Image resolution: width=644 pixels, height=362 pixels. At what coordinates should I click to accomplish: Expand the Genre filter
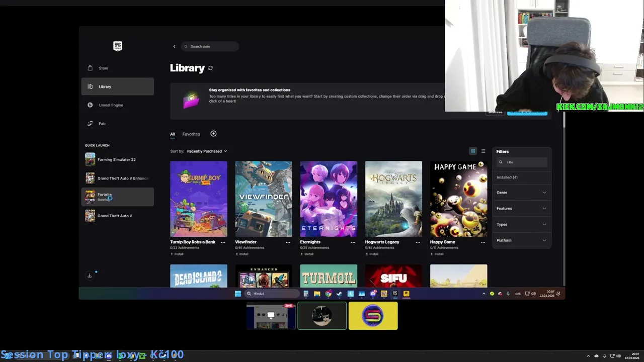522,193
